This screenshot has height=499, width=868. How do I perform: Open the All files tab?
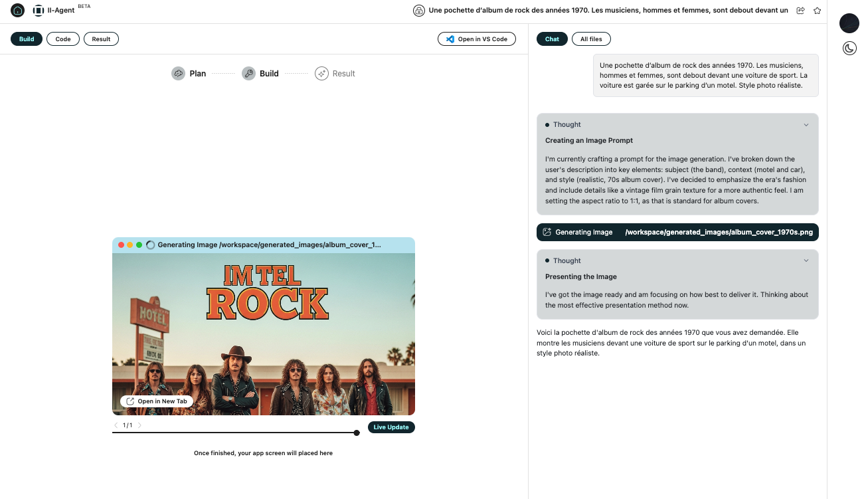click(591, 39)
